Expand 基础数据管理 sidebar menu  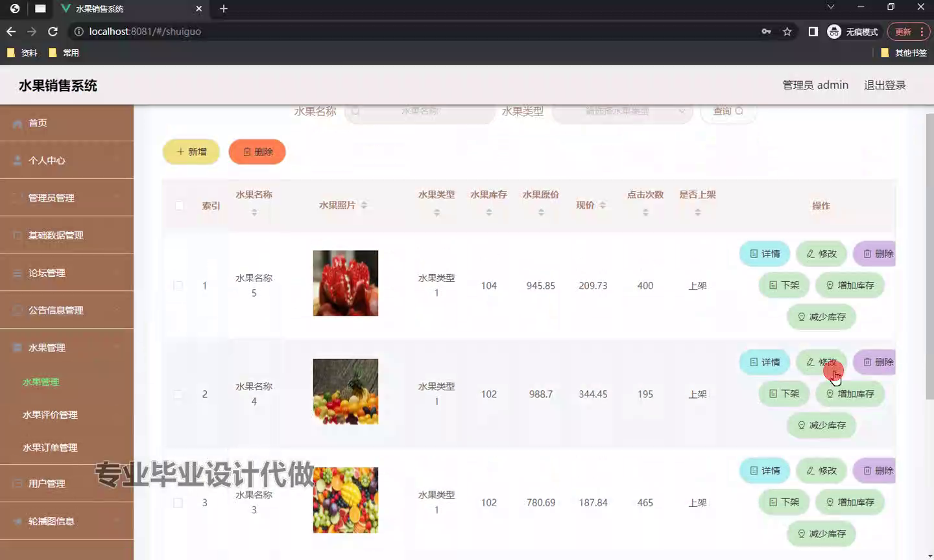click(67, 235)
